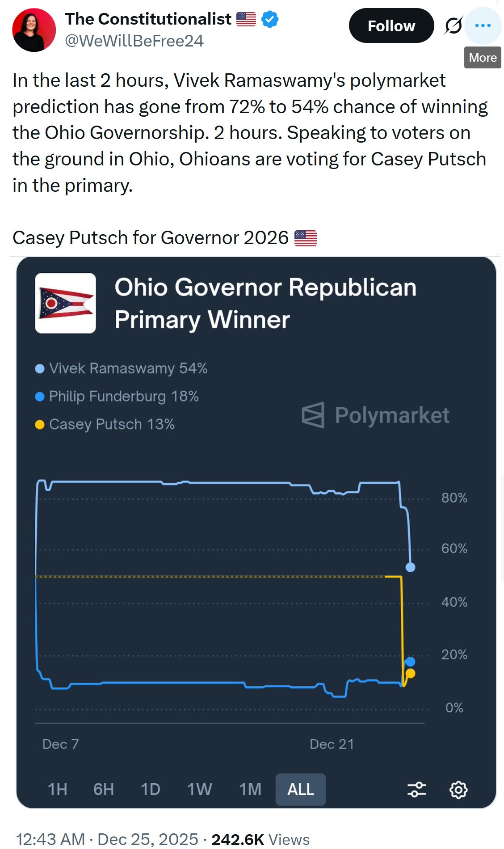
Task: Open the chart settings gear icon
Action: (x=458, y=790)
